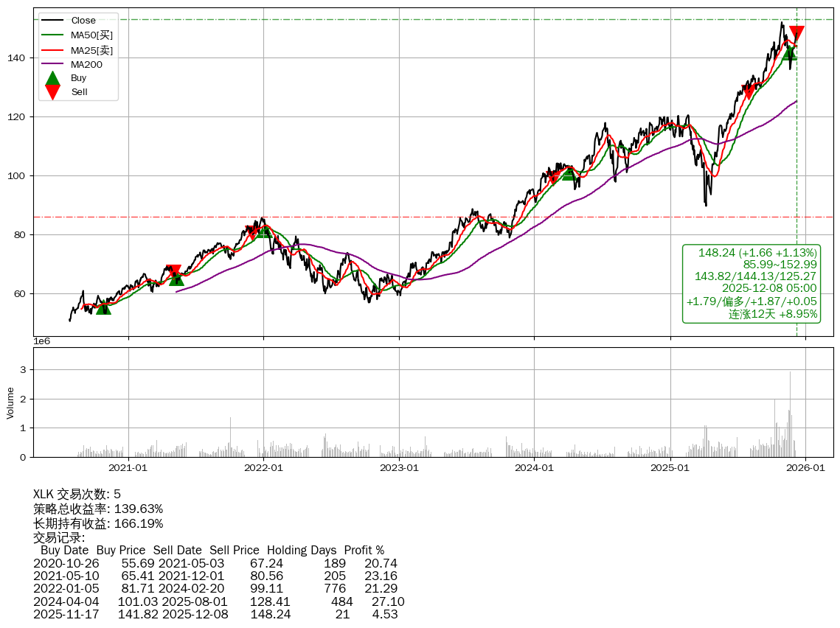
Task: Click the 长期持有收益 166.19% text
Action: tap(98, 523)
